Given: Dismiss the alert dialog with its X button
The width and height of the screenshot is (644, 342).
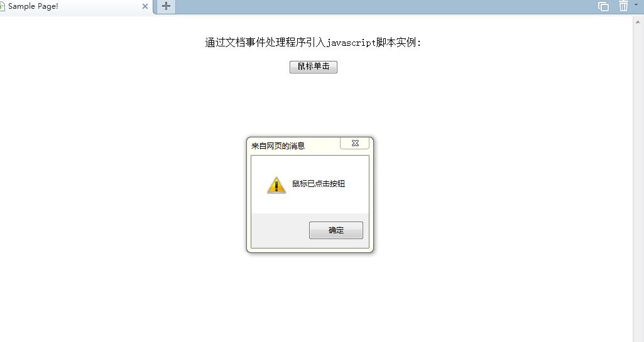Looking at the screenshot, I should (x=355, y=143).
